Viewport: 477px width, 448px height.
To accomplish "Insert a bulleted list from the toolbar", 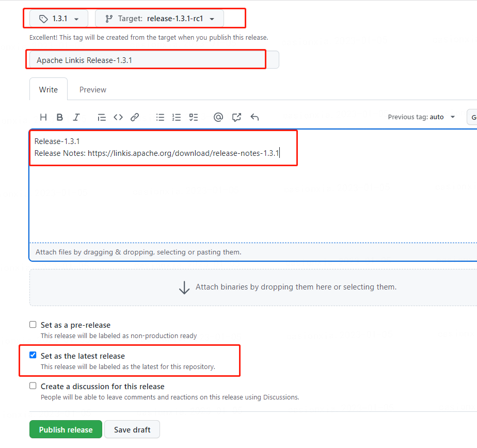I will 161,117.
